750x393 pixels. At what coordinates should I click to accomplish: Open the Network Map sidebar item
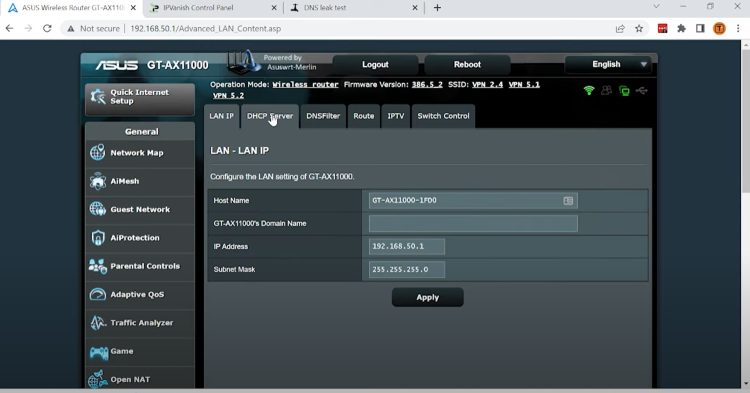pos(140,153)
